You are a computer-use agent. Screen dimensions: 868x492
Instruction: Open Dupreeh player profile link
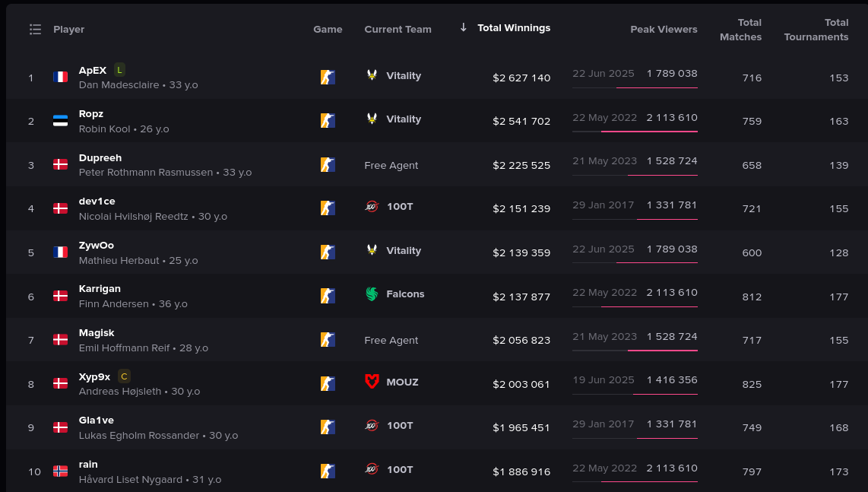point(100,158)
